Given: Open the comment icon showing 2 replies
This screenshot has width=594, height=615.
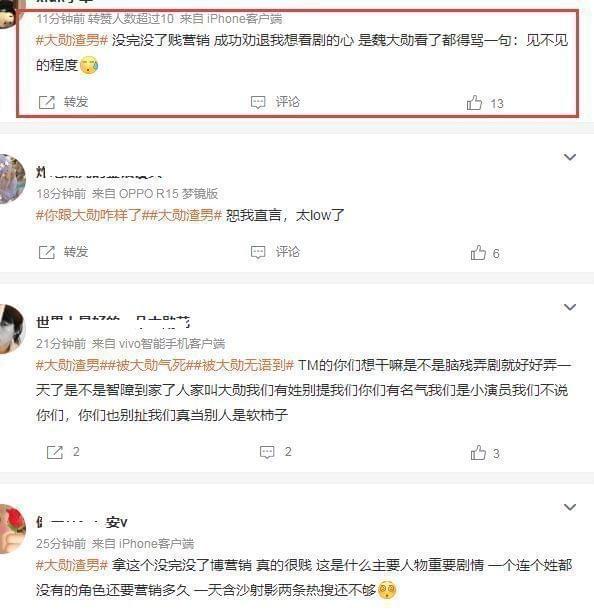Looking at the screenshot, I should click(x=276, y=452).
